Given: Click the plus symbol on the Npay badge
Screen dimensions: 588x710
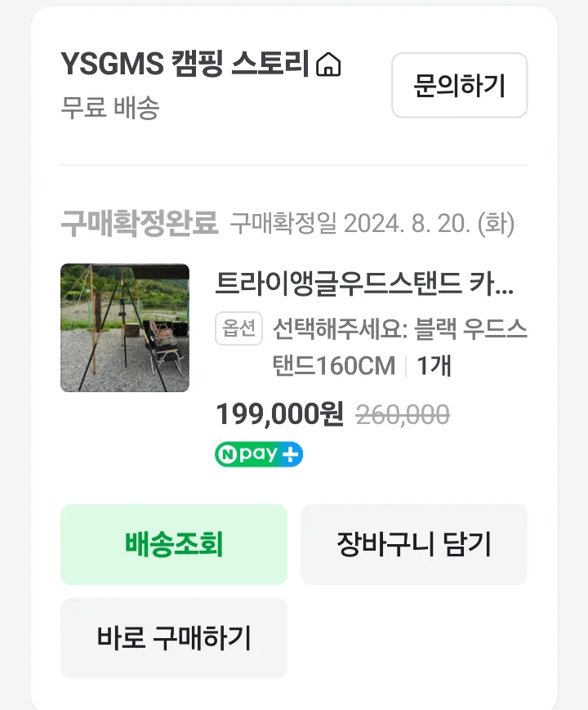Looking at the screenshot, I should 290,454.
